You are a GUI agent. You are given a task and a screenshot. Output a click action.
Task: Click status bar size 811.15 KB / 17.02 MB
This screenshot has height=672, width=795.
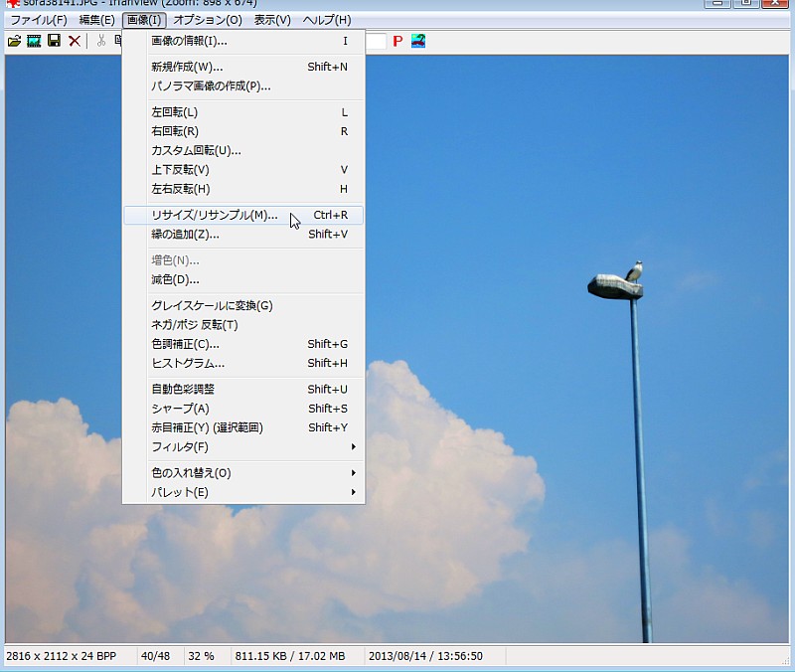tap(290, 656)
